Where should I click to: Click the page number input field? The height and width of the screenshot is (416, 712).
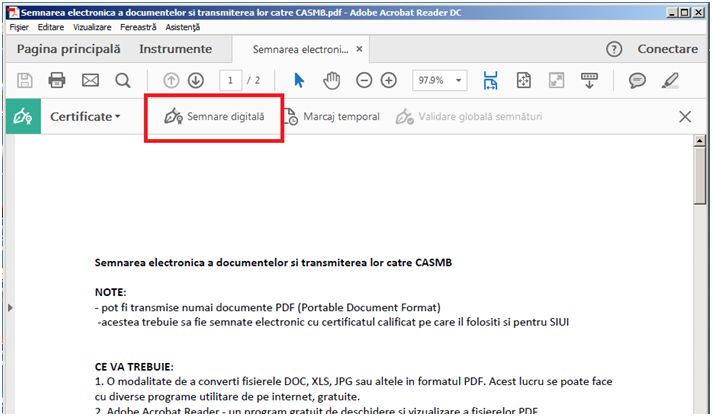pyautogui.click(x=230, y=80)
